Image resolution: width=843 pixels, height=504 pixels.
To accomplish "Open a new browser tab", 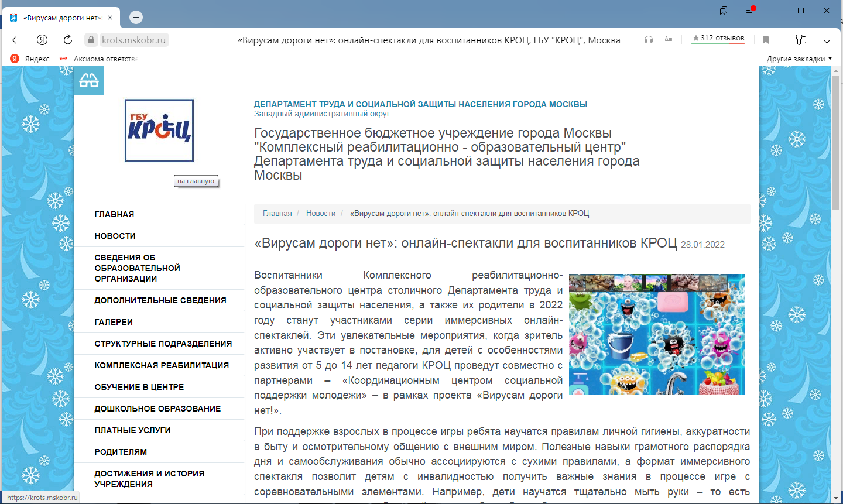I will pyautogui.click(x=136, y=18).
